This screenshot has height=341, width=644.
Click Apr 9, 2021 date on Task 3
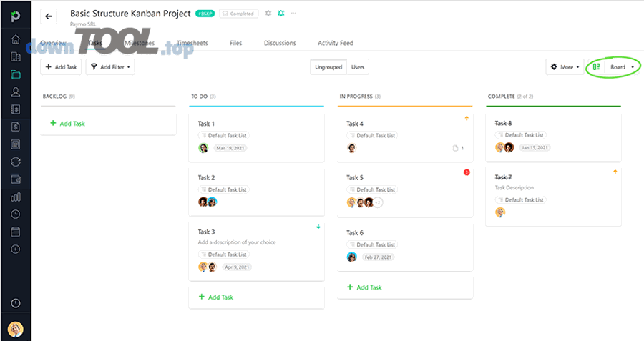click(x=237, y=267)
